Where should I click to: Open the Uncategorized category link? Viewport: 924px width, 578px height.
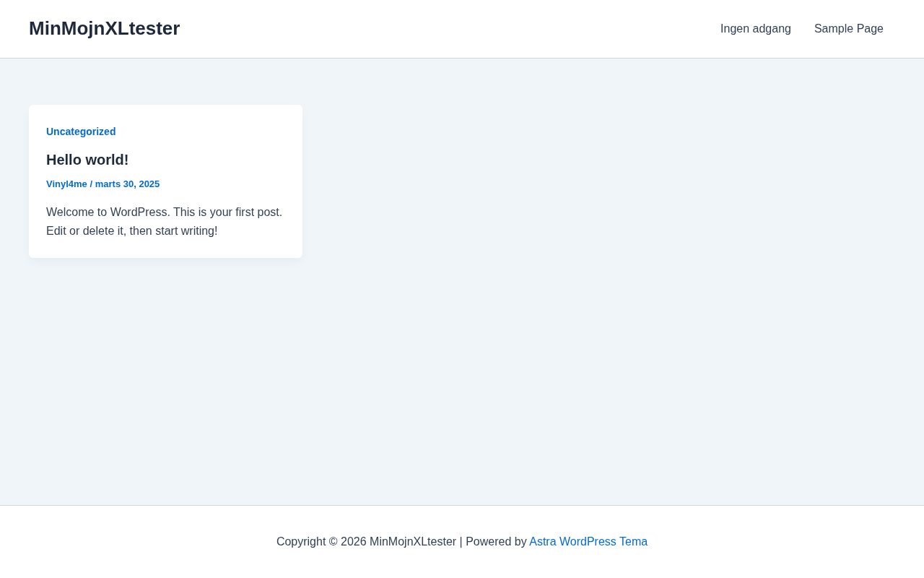pyautogui.click(x=81, y=131)
